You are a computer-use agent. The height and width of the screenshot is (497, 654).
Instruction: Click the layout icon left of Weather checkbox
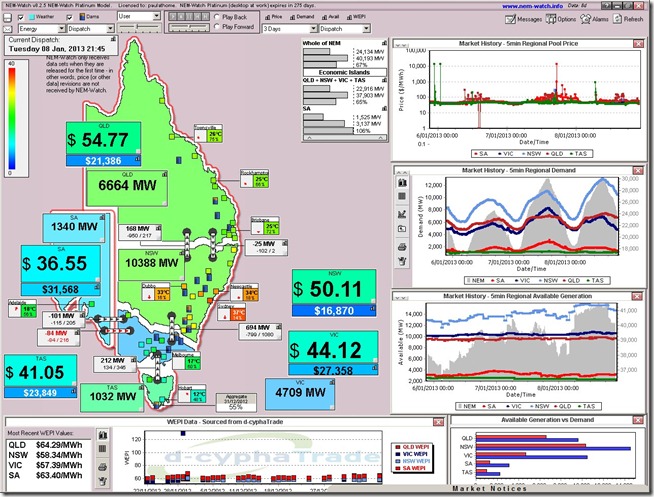coord(8,18)
